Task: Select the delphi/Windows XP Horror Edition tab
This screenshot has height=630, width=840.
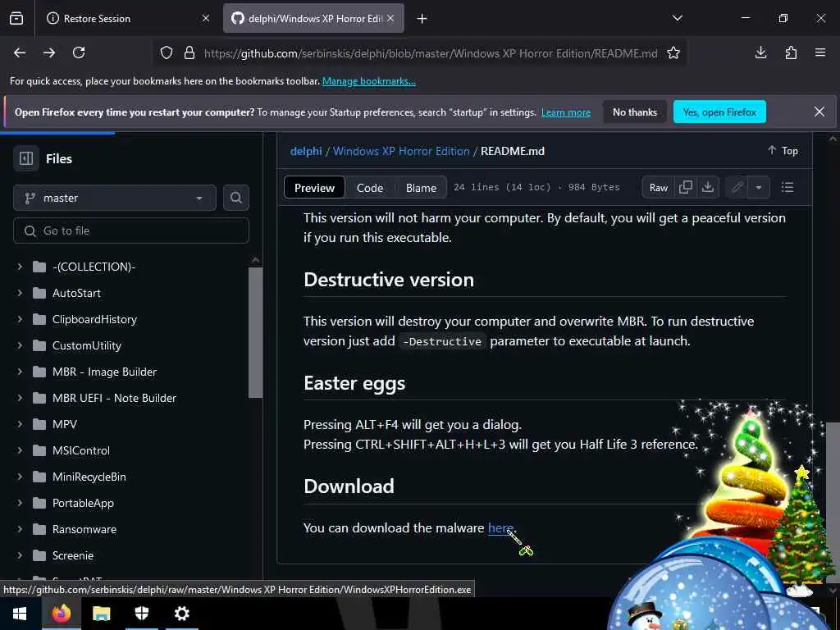Action: coord(313,18)
